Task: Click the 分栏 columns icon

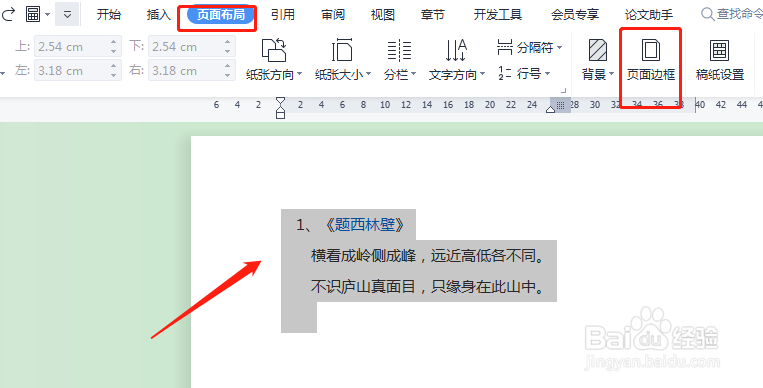Action: 399,50
